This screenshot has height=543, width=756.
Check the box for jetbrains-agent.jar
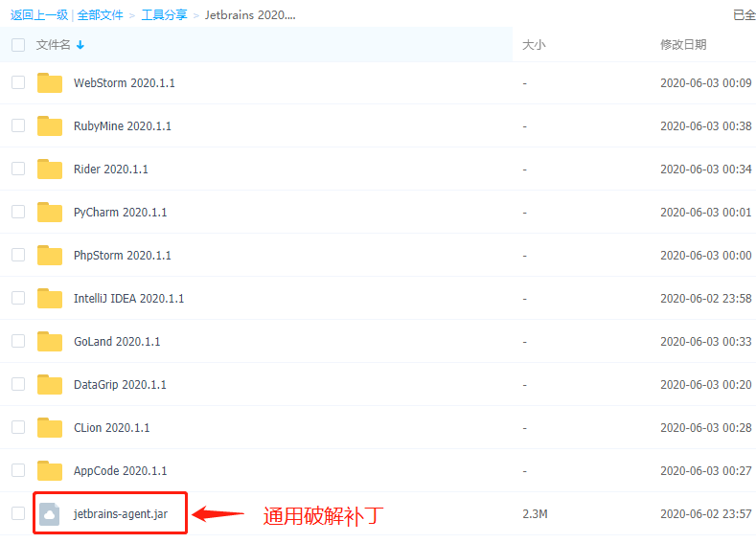click(18, 514)
